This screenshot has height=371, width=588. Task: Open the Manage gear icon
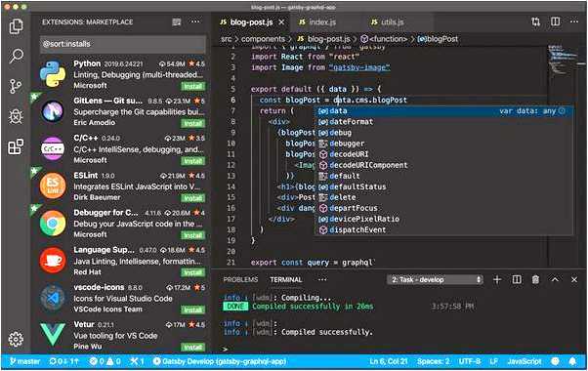(x=16, y=339)
